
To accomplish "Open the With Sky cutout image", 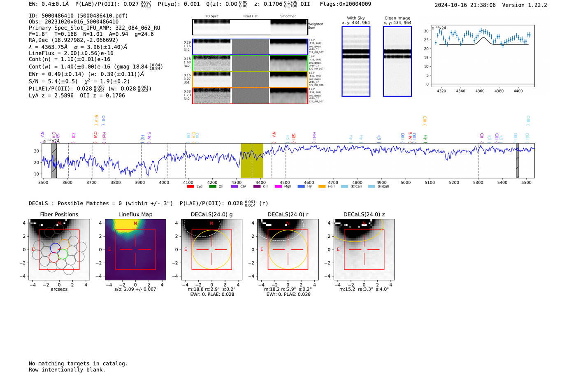I will [356, 61].
